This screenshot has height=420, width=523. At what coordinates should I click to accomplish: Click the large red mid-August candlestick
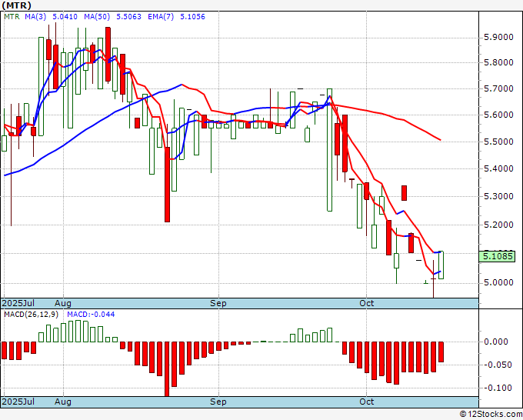[167, 185]
